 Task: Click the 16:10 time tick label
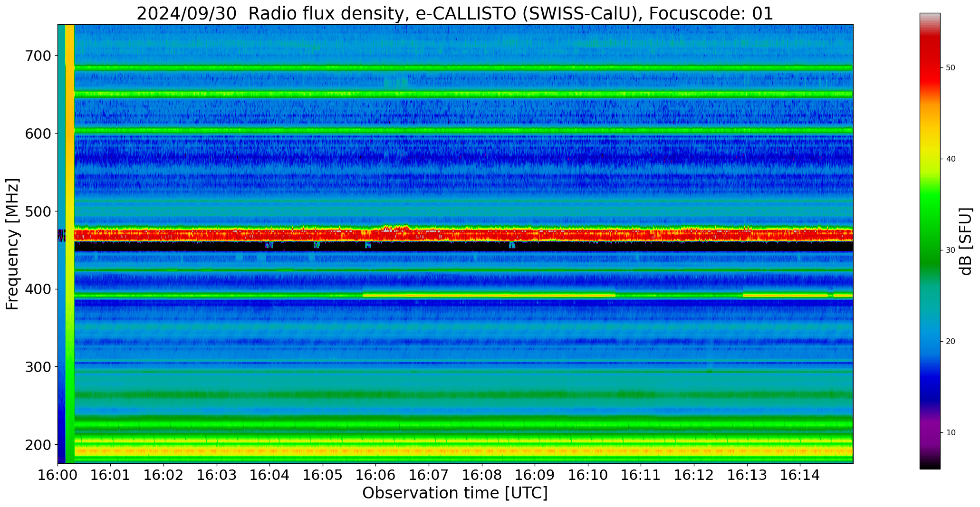[588, 475]
